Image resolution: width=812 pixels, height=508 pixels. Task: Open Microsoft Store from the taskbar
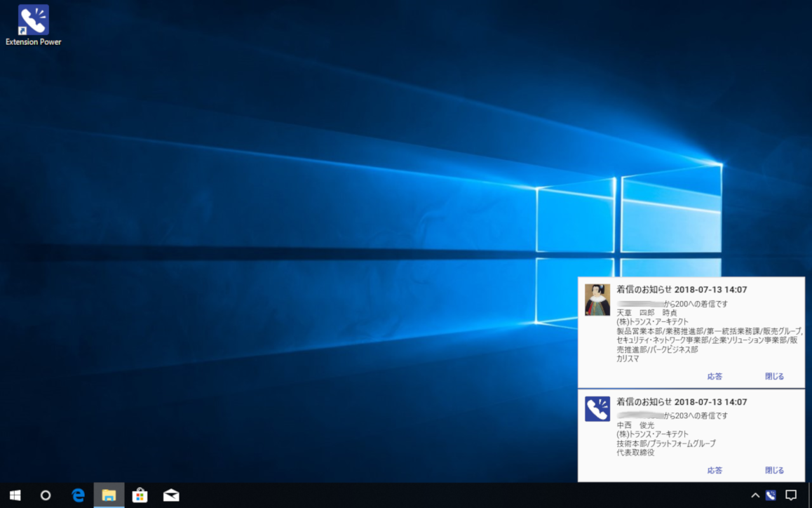(140, 495)
